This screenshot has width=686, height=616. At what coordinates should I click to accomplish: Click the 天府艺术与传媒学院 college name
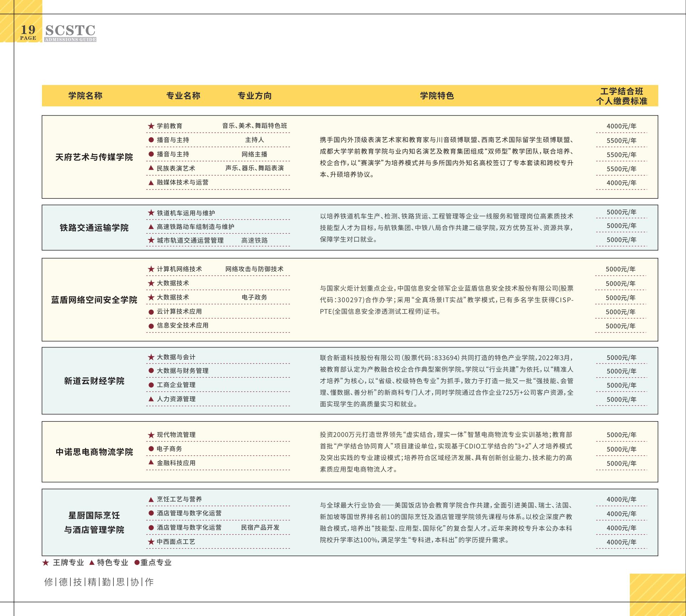(x=94, y=157)
